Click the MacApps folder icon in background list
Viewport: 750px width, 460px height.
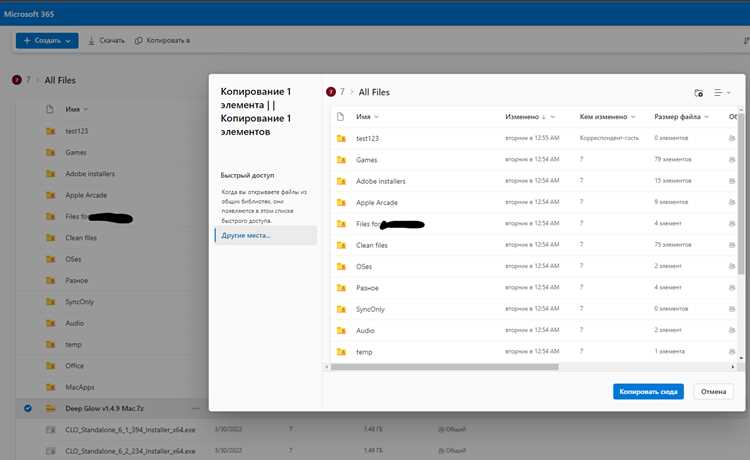50,387
